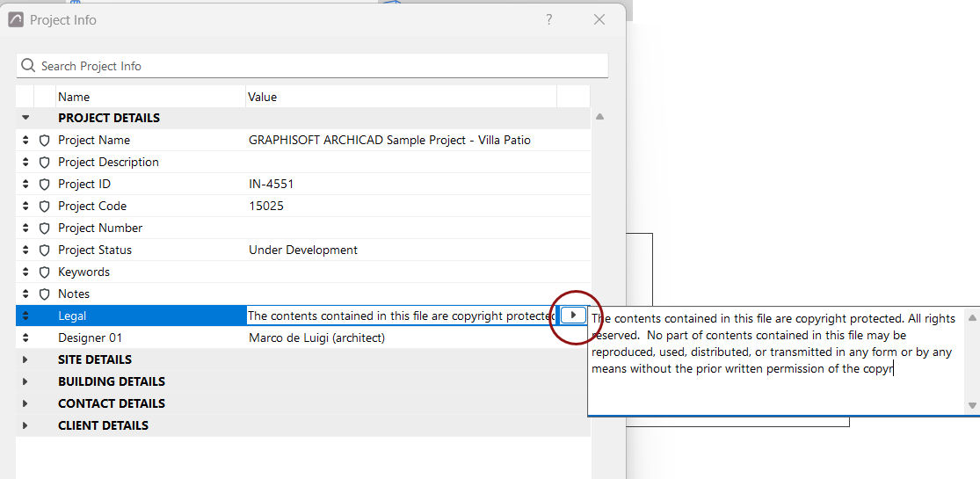Click the Legal popup scroll up arrow
This screenshot has width=980, height=479.
pos(972,317)
